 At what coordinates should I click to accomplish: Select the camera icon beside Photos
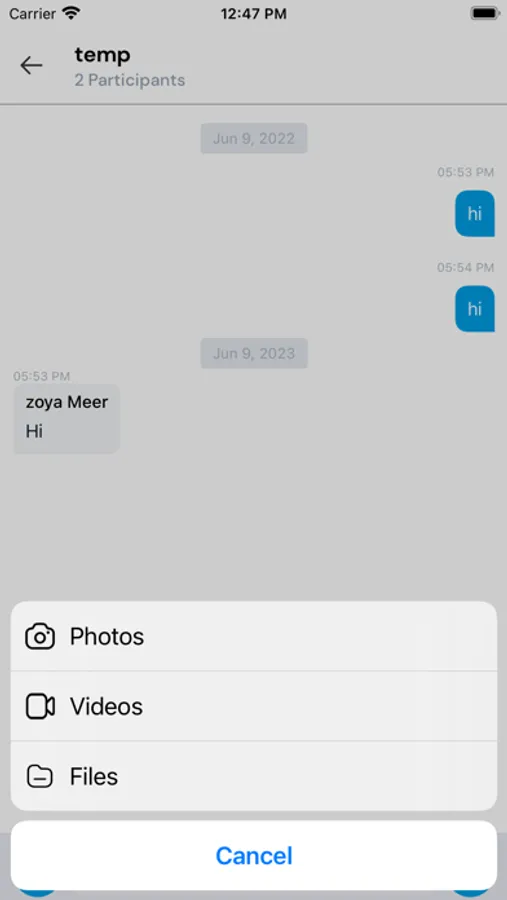tap(40, 637)
